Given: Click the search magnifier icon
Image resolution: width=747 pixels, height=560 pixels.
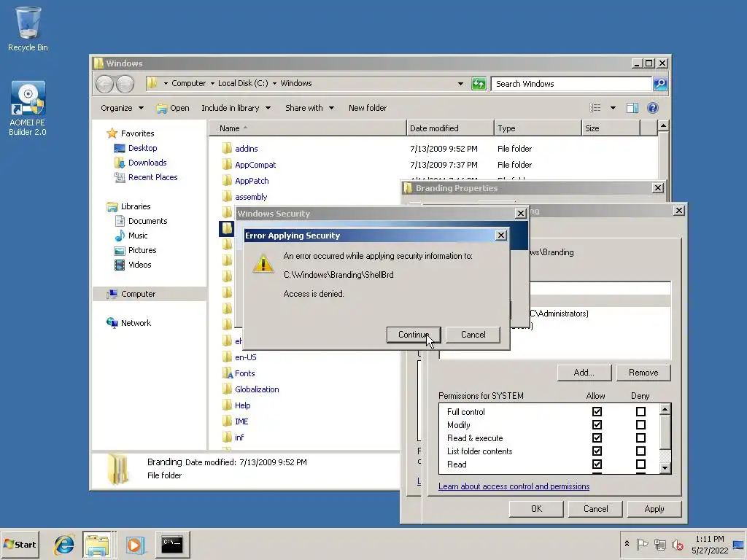Looking at the screenshot, I should [659, 84].
